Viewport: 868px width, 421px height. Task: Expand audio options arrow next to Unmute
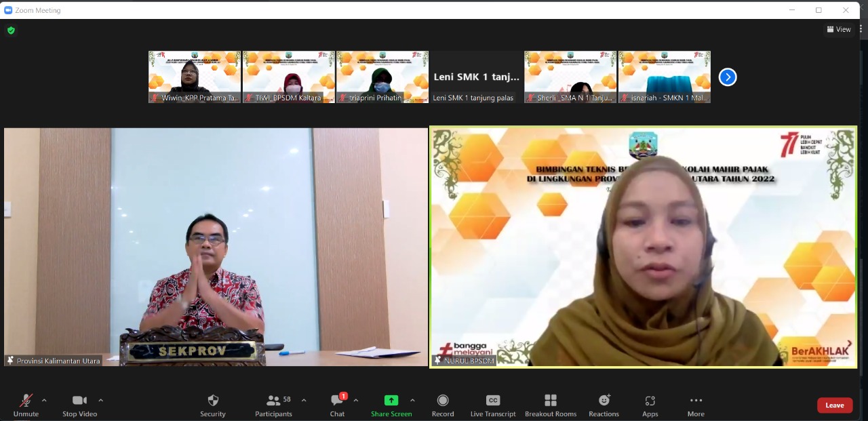coord(44,400)
